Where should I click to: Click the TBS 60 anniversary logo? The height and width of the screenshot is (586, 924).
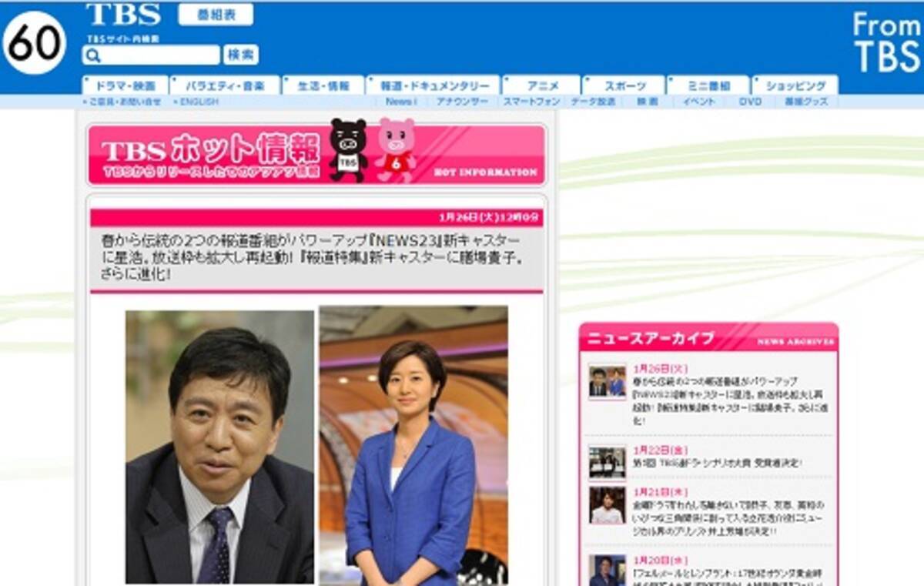point(35,42)
